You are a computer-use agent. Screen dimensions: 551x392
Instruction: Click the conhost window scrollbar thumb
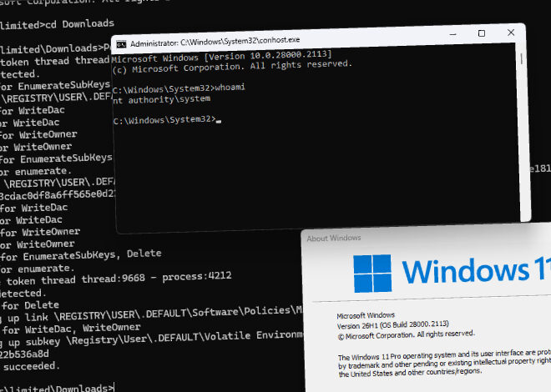(521, 58)
